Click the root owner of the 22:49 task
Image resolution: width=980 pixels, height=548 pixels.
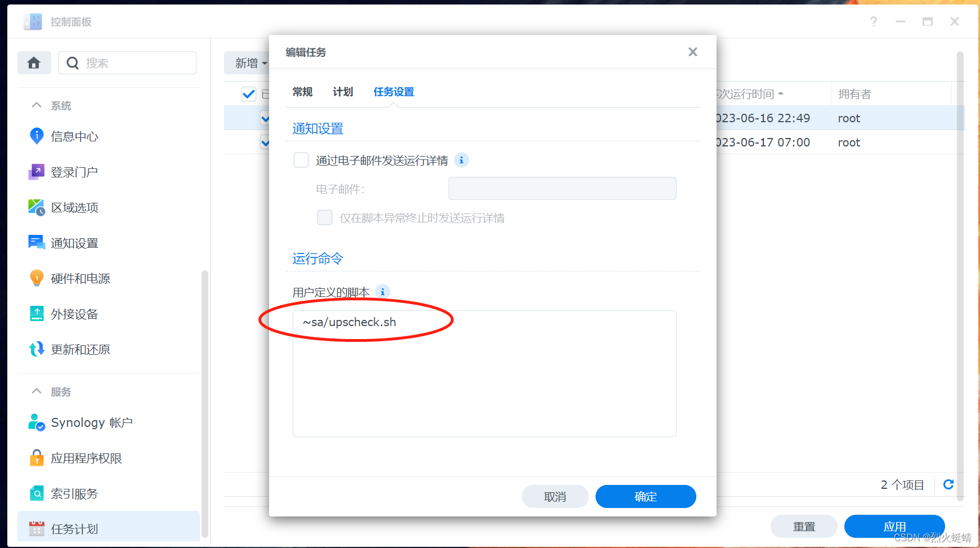pos(849,118)
